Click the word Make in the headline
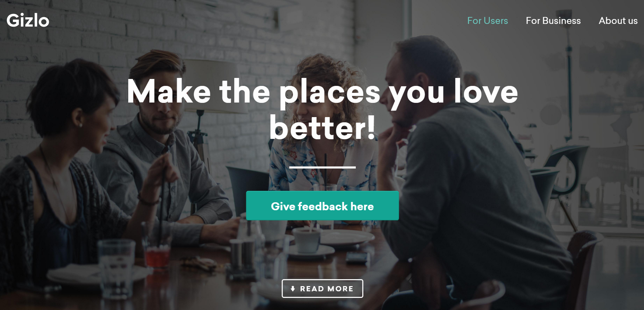This screenshot has width=644, height=310. [x=169, y=91]
